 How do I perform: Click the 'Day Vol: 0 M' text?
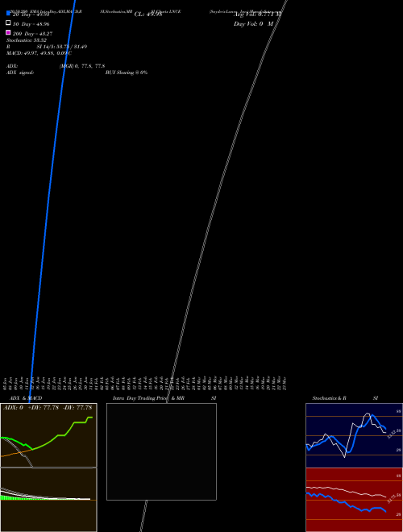click(x=253, y=23)
